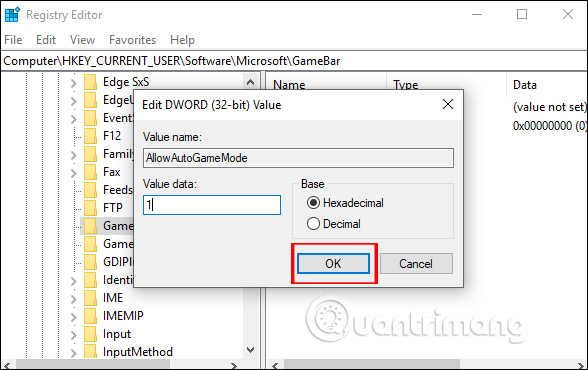The height and width of the screenshot is (370, 588).
Task: Open the Edit menu
Action: [46, 40]
